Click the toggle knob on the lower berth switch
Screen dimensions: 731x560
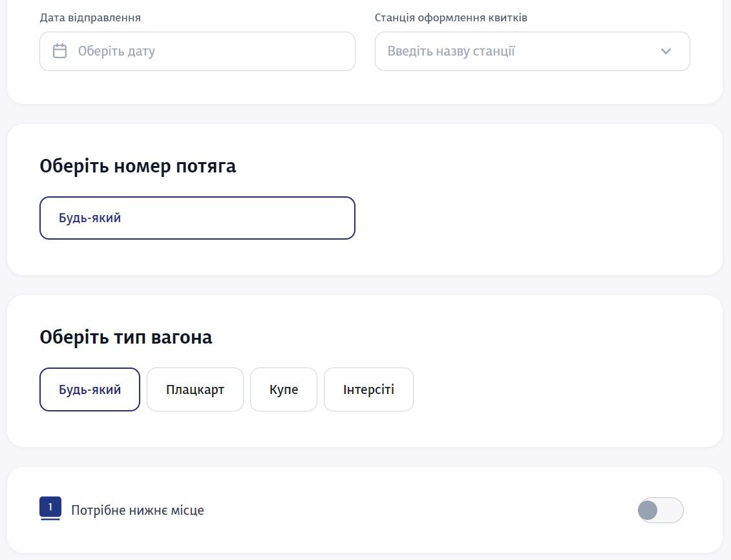pyautogui.click(x=649, y=510)
